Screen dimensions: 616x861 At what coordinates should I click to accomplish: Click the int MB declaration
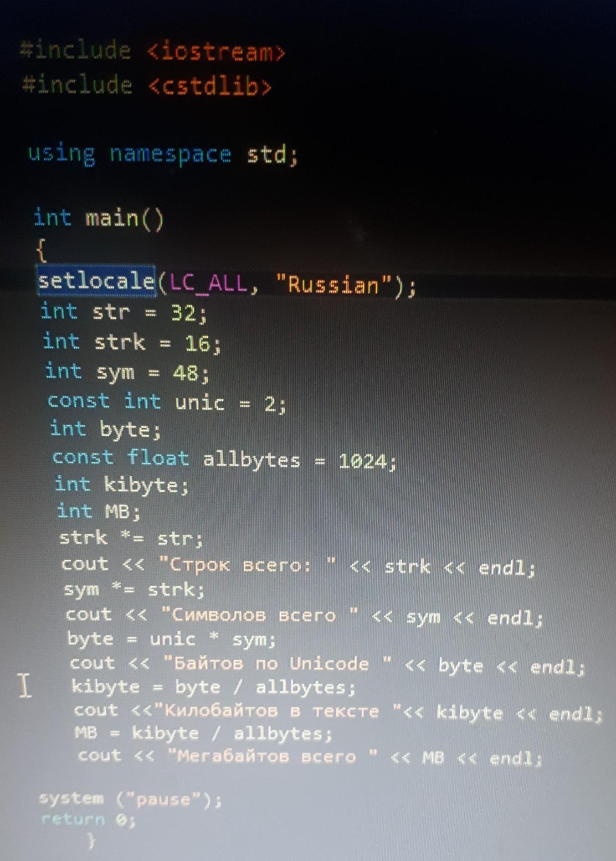(x=99, y=511)
